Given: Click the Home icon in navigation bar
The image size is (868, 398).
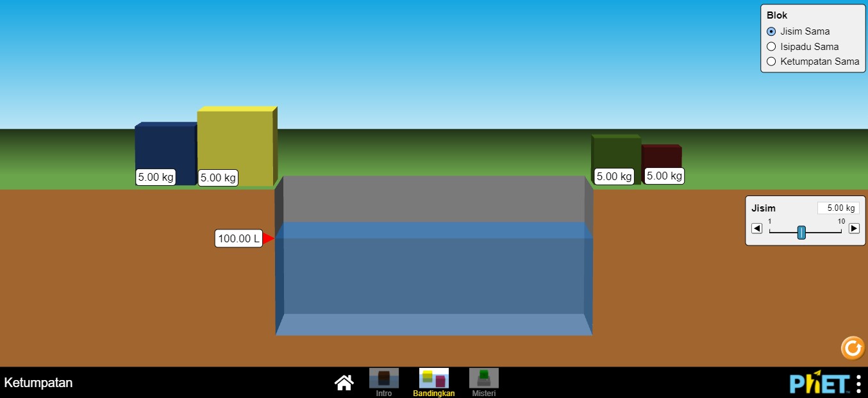Looking at the screenshot, I should pos(344,383).
